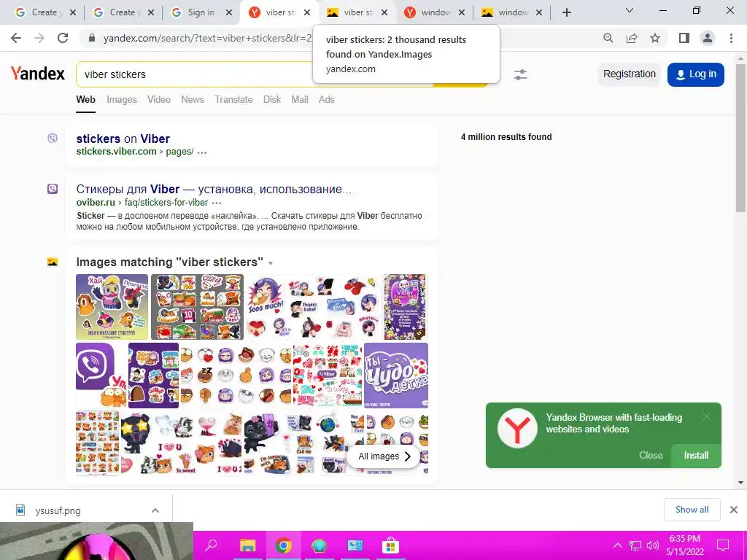Viewport: 747px width, 560px height.
Task: Open the zoom magnifier in address bar
Action: point(608,38)
